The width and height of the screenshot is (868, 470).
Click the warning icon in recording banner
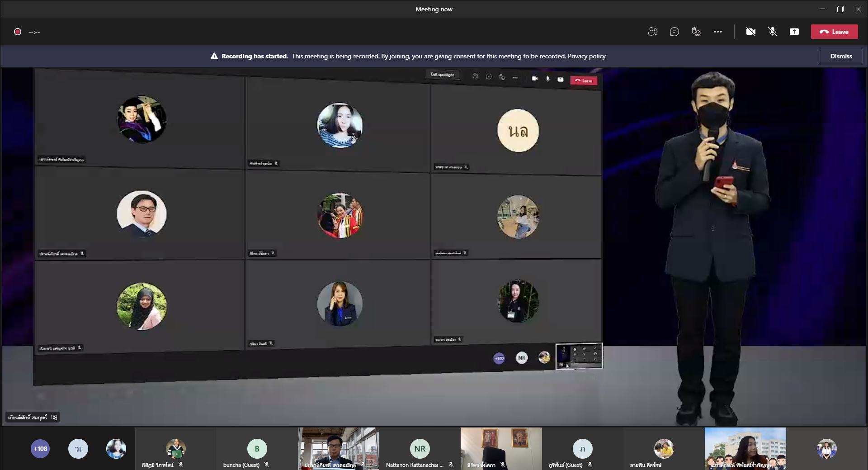(214, 56)
